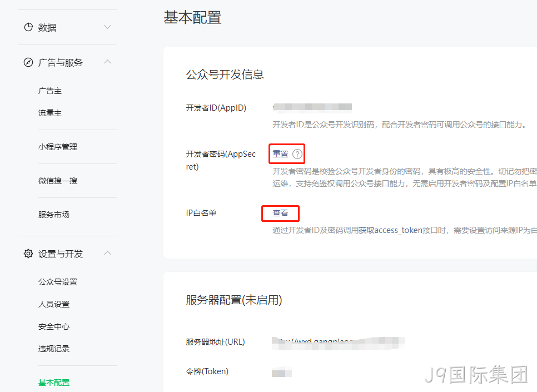The image size is (537, 392).
Task: Select 基本配置 in the sidebar
Action: [x=54, y=383]
